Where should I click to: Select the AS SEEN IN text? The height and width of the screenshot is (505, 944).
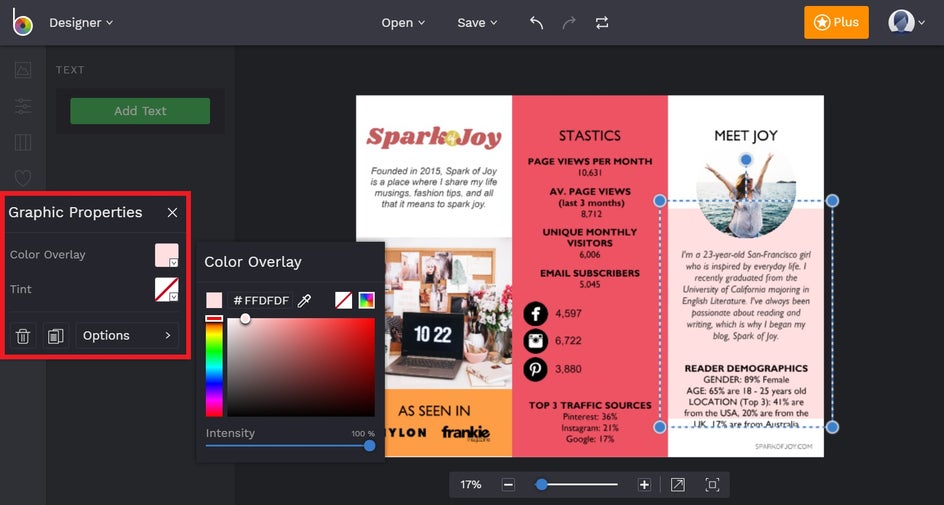(434, 411)
